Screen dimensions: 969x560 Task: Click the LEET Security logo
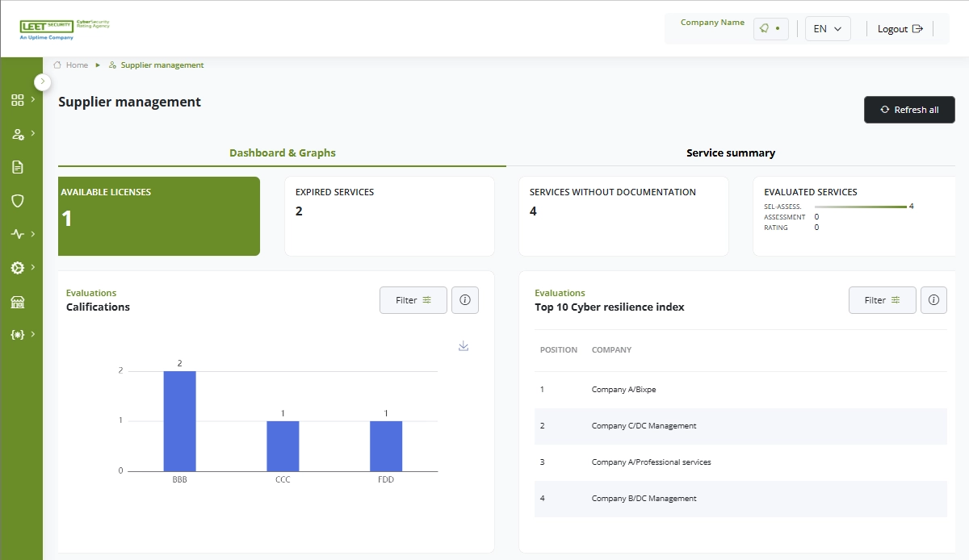tap(65, 29)
